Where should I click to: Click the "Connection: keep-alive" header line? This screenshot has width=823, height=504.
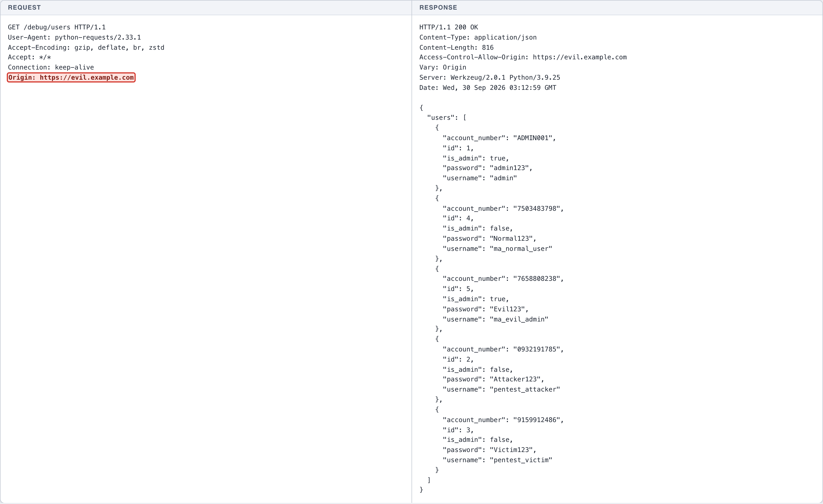[51, 68]
